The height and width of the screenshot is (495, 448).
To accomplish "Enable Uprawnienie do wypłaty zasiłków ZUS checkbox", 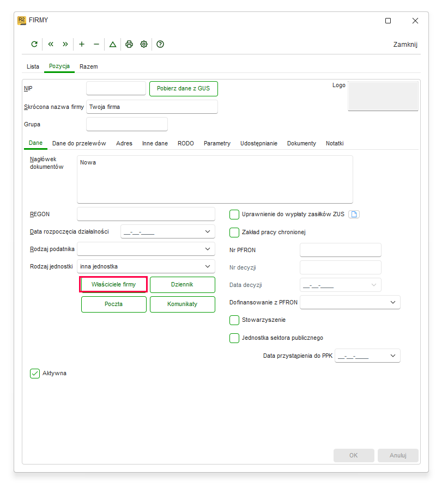I will 234,215.
